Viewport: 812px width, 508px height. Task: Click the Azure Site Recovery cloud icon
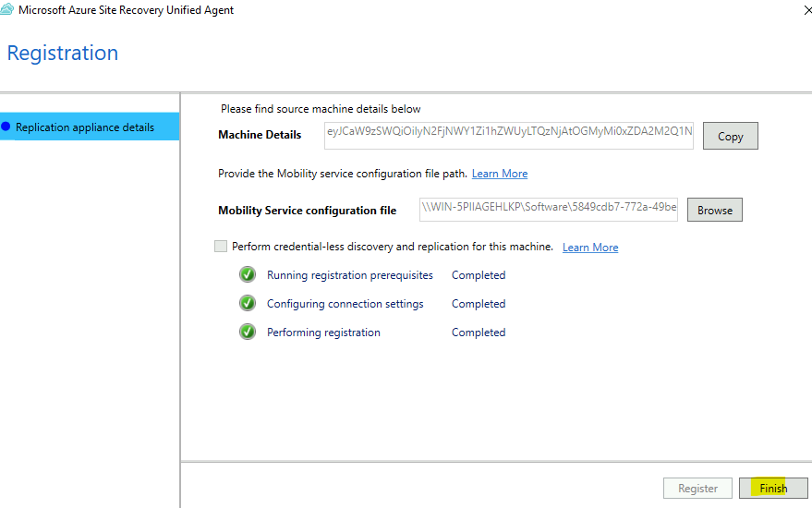[6, 9]
